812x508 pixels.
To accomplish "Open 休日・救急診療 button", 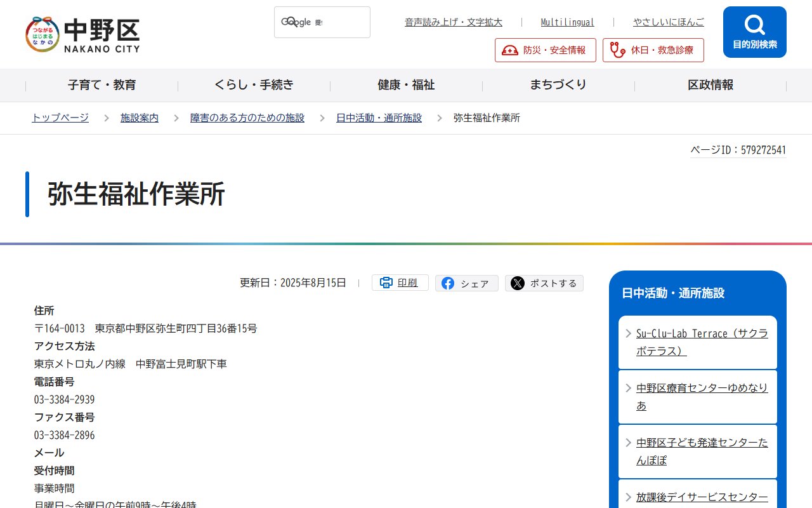I will (653, 50).
